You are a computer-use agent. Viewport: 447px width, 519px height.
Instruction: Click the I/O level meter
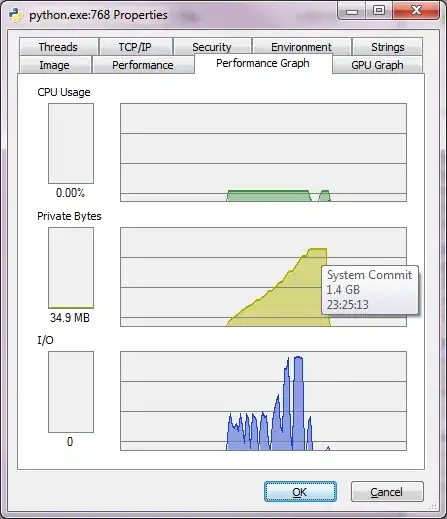click(x=71, y=392)
